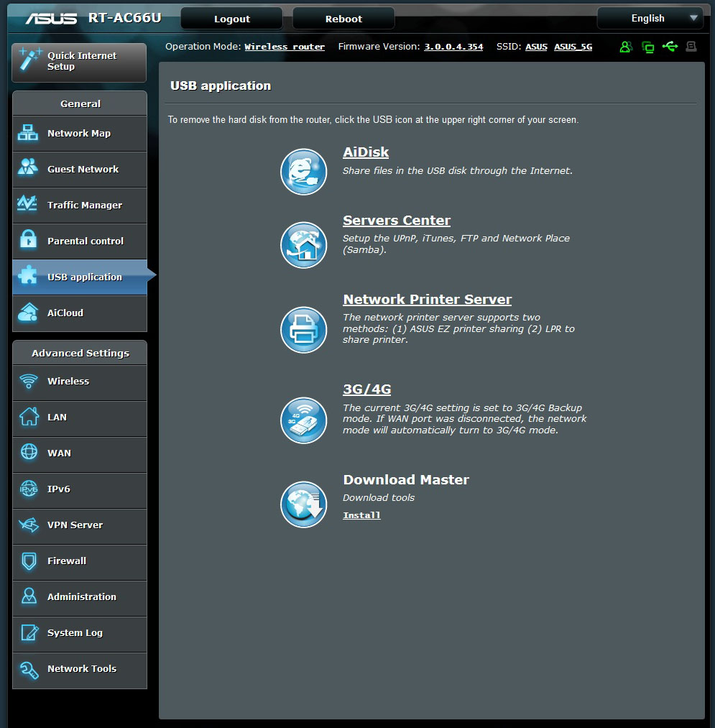715x728 pixels.
Task: Click the Network Map sidebar icon
Action: click(x=28, y=133)
